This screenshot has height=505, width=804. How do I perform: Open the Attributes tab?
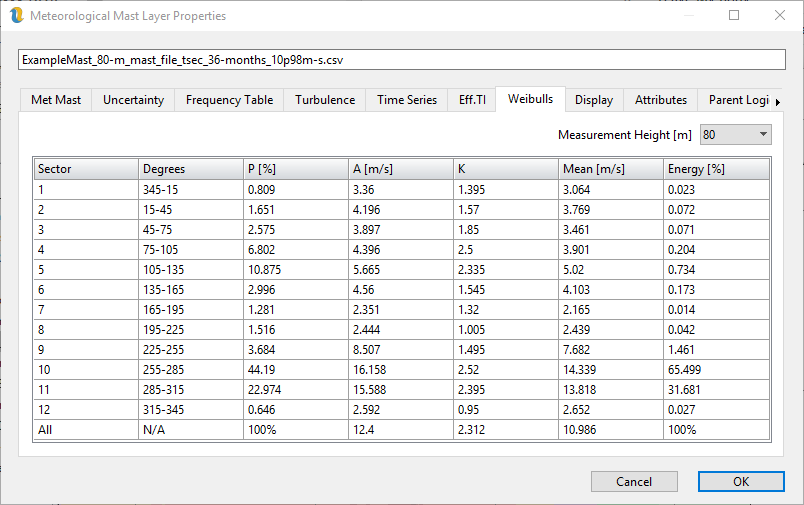(661, 100)
